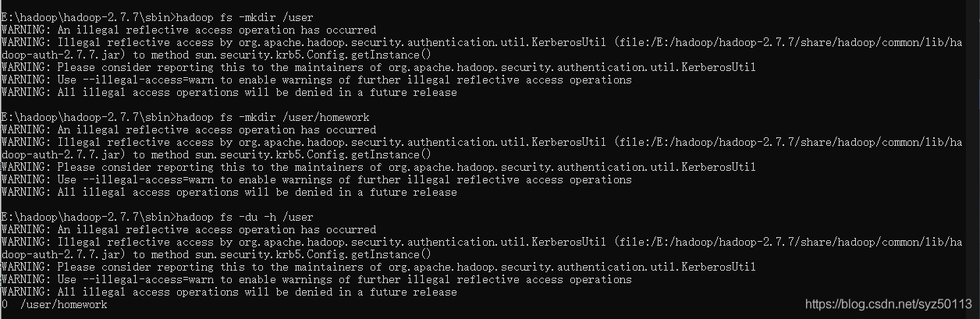980x319 pixels.
Task: Click first block's 'Please consider reporting this' warning
Action: (x=378, y=67)
